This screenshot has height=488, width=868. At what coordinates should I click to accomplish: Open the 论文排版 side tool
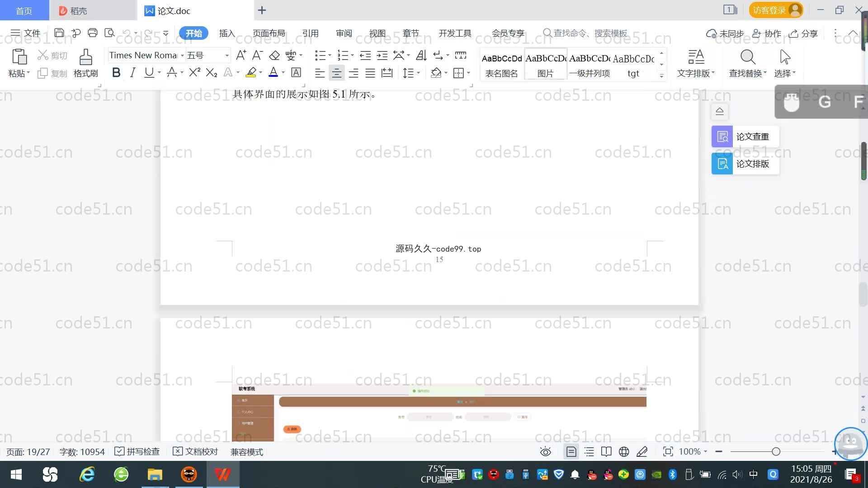point(745,164)
